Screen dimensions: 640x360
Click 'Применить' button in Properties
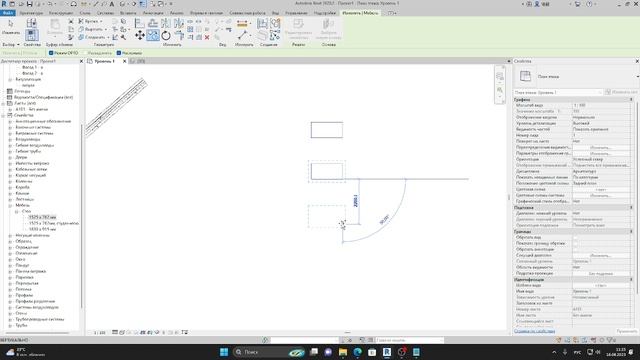click(626, 331)
